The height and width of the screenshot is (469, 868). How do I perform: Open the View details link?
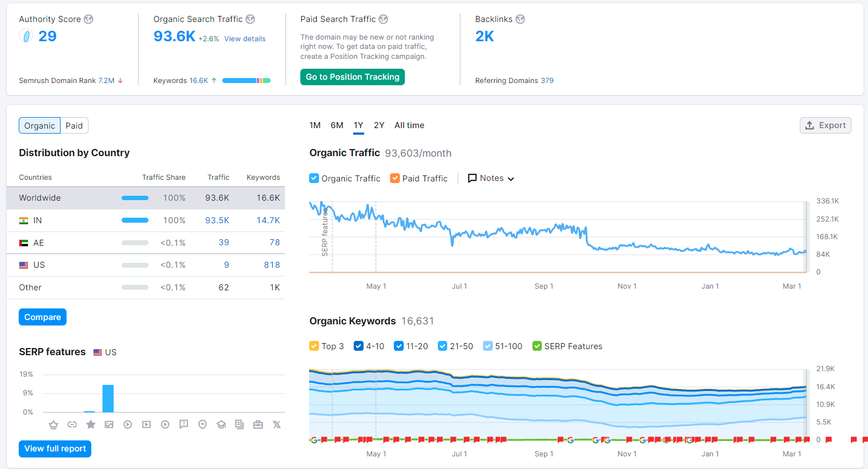245,39
